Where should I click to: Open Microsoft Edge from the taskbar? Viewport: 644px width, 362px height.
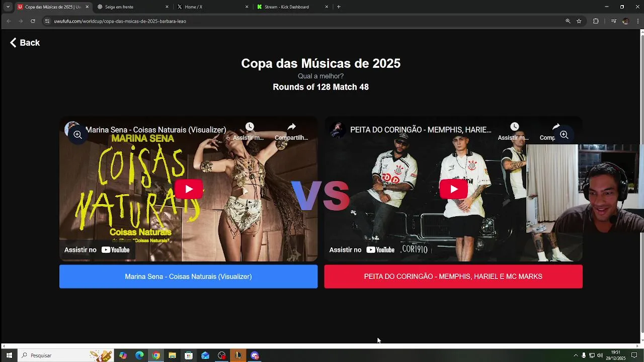pos(139,355)
